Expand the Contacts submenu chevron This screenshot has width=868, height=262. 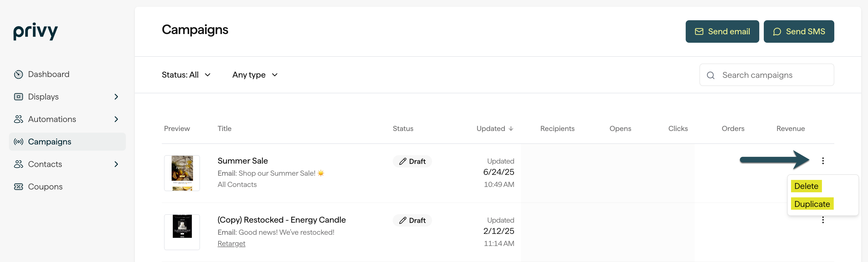pos(116,164)
